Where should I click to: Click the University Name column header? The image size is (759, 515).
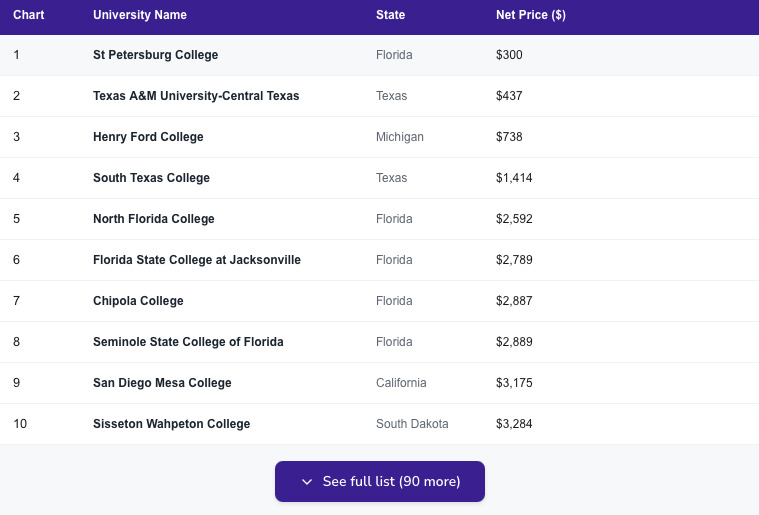[140, 15]
